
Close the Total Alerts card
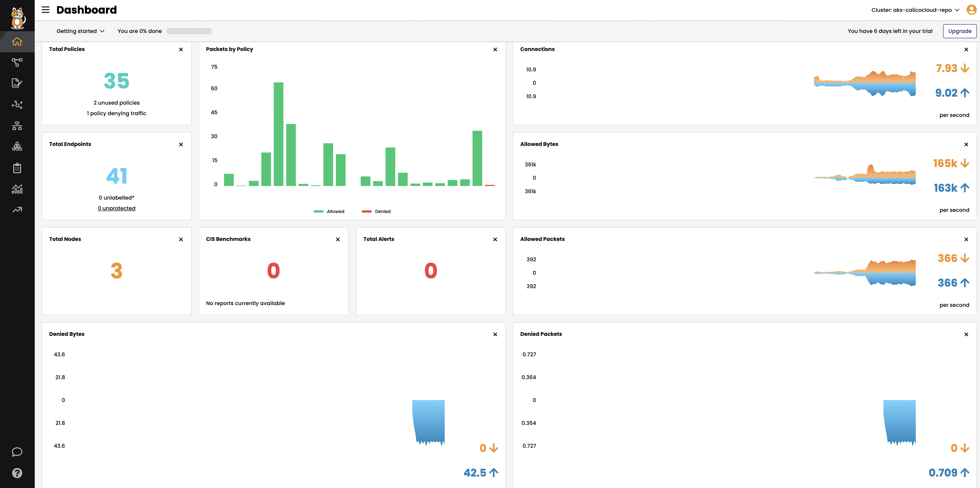pos(495,239)
